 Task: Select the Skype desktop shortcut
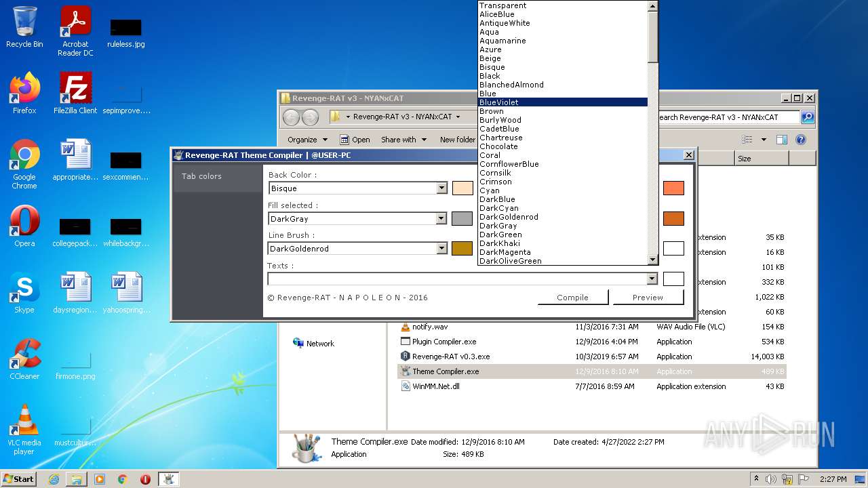pyautogui.click(x=24, y=293)
